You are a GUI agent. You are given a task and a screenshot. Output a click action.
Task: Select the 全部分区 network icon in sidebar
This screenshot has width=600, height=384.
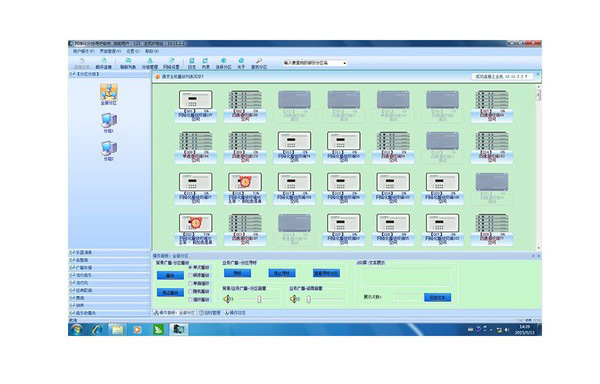[x=109, y=92]
